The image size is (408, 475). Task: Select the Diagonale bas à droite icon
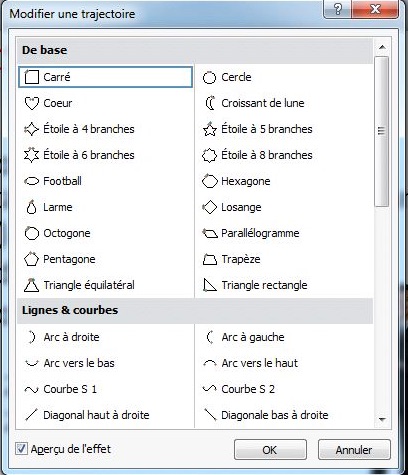click(x=210, y=415)
